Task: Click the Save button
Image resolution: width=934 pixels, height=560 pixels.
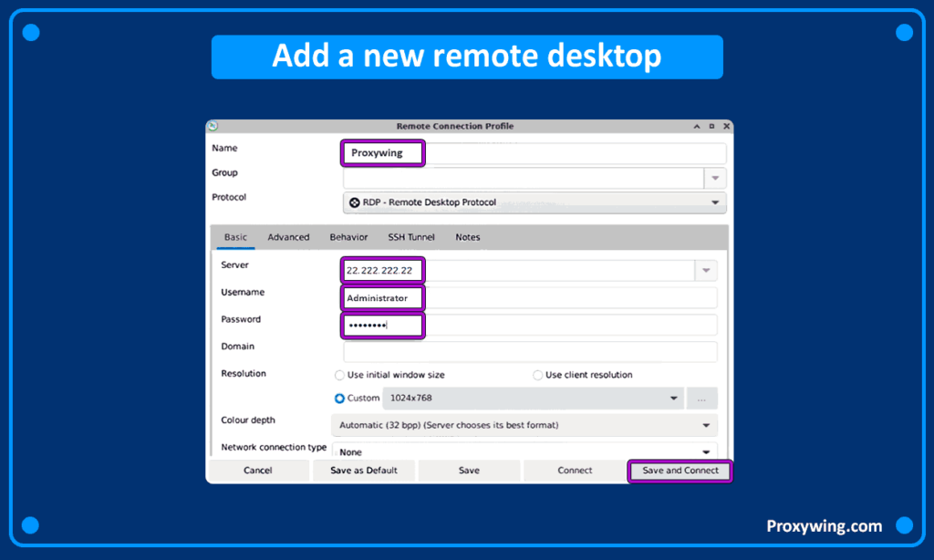Action: click(469, 471)
